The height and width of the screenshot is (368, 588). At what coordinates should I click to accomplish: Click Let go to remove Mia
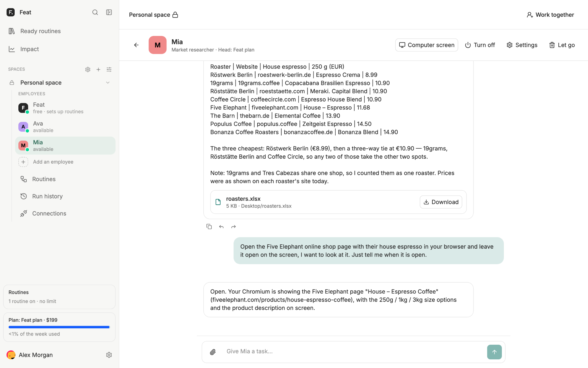click(x=562, y=45)
